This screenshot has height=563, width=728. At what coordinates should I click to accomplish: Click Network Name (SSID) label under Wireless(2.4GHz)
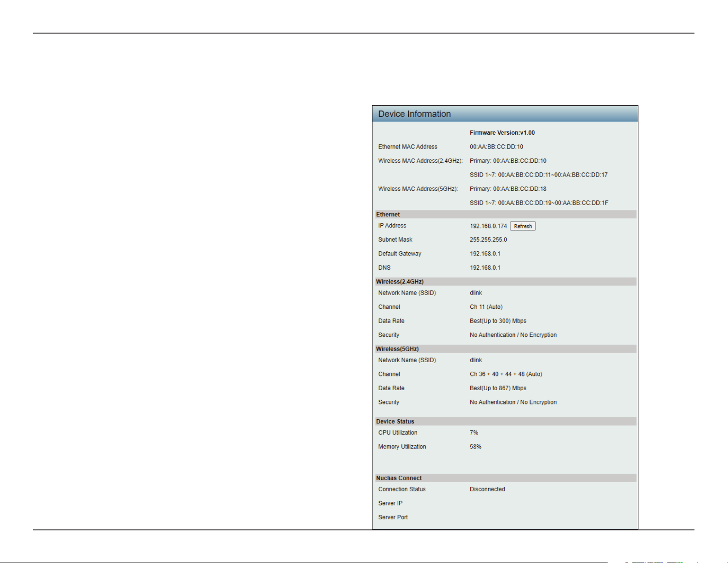point(407,293)
